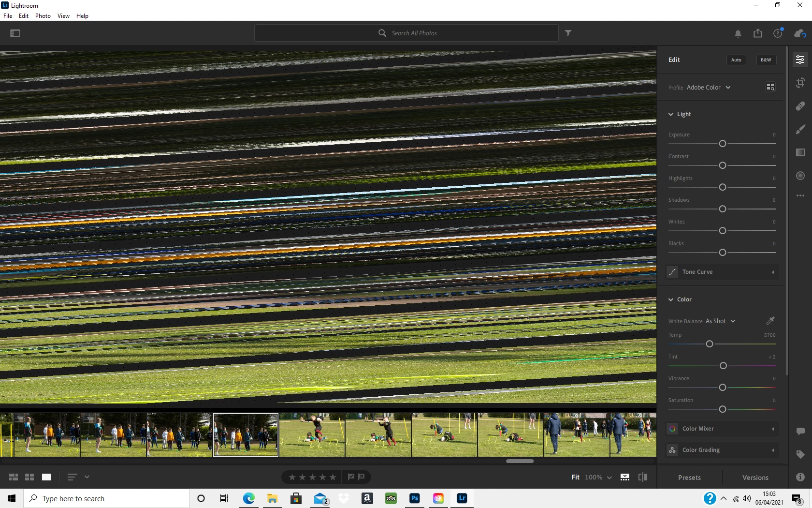Open the Keywords tag icon
812x508 pixels.
(x=800, y=454)
